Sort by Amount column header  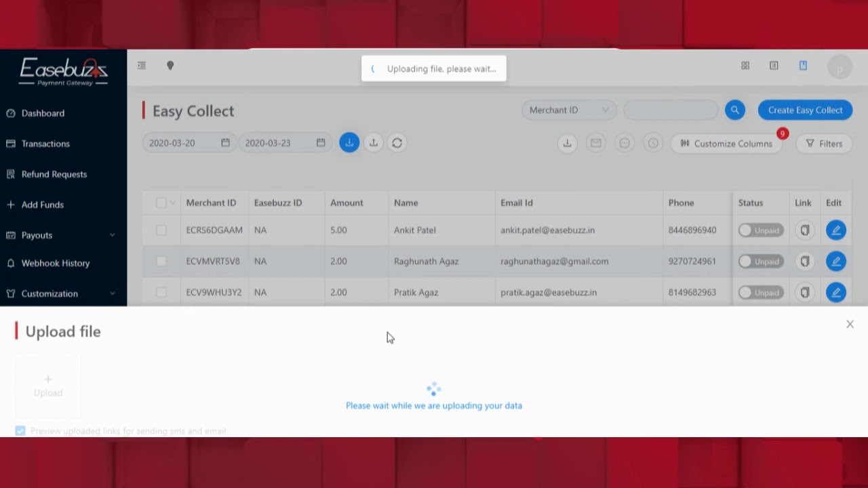347,203
